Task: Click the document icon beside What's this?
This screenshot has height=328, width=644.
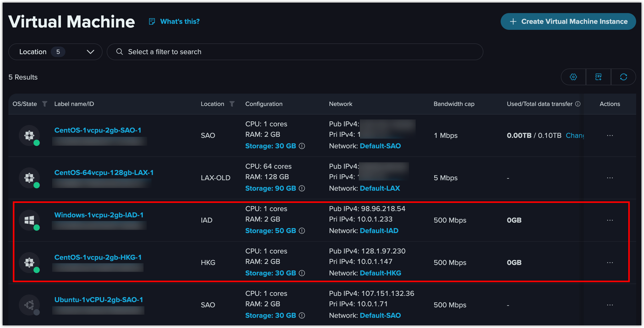Action: [x=152, y=21]
